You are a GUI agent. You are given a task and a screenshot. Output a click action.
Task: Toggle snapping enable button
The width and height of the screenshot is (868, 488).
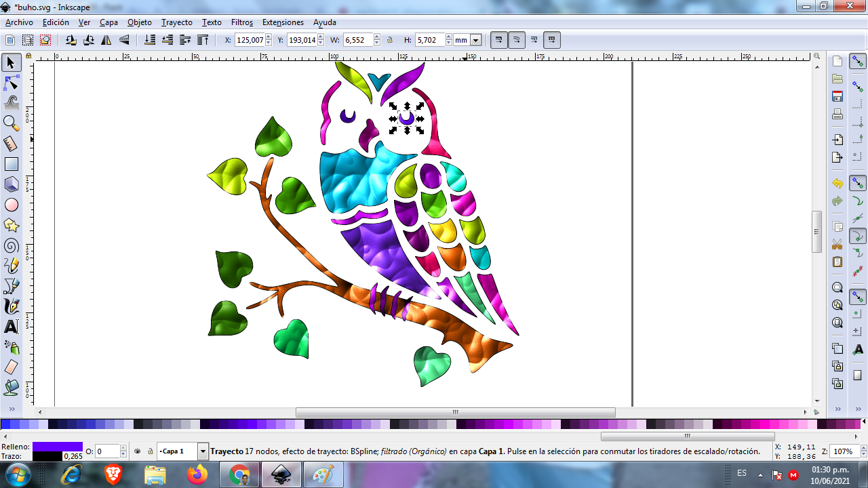858,62
